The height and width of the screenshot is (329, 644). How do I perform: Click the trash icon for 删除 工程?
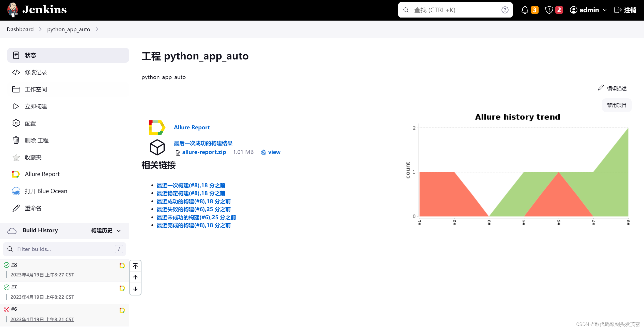pos(16,140)
